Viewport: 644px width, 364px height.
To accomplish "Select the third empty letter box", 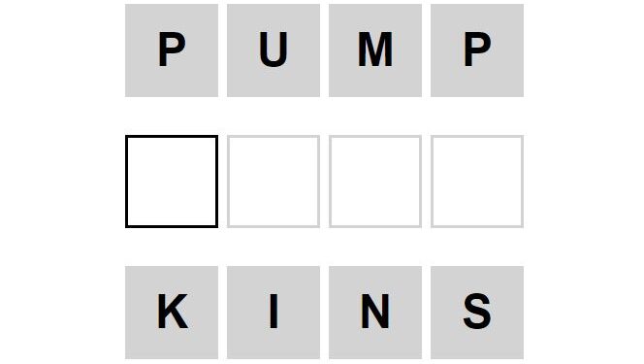I will (x=375, y=182).
